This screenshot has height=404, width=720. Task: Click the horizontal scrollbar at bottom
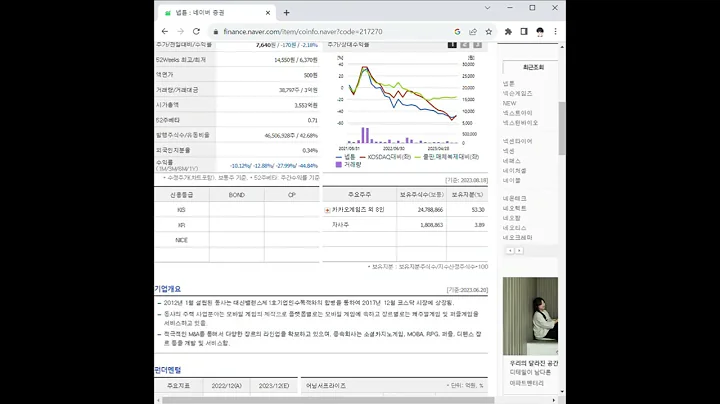click(328, 400)
